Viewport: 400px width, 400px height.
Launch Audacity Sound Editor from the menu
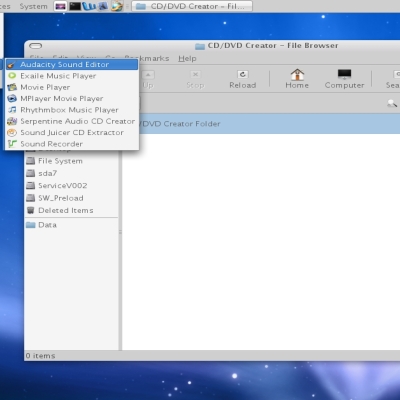[72, 65]
